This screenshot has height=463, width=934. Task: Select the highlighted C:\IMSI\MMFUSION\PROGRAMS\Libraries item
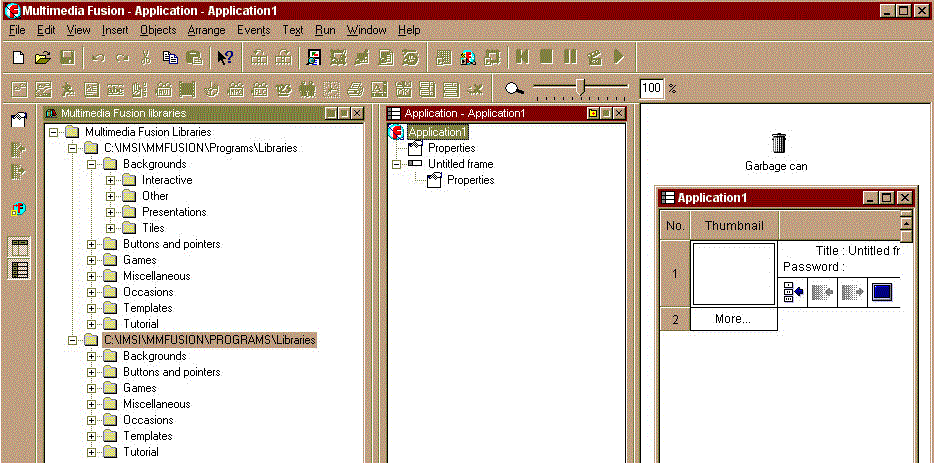210,340
